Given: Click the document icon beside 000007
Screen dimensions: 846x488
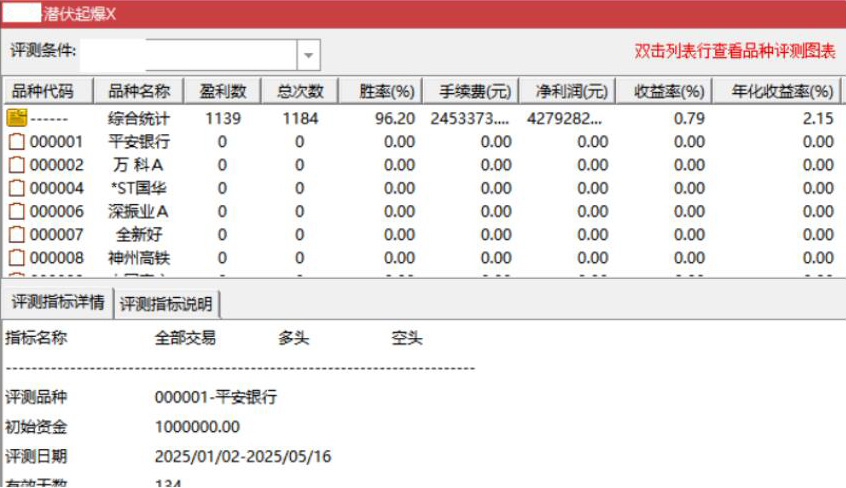Looking at the screenshot, I should point(17,234).
